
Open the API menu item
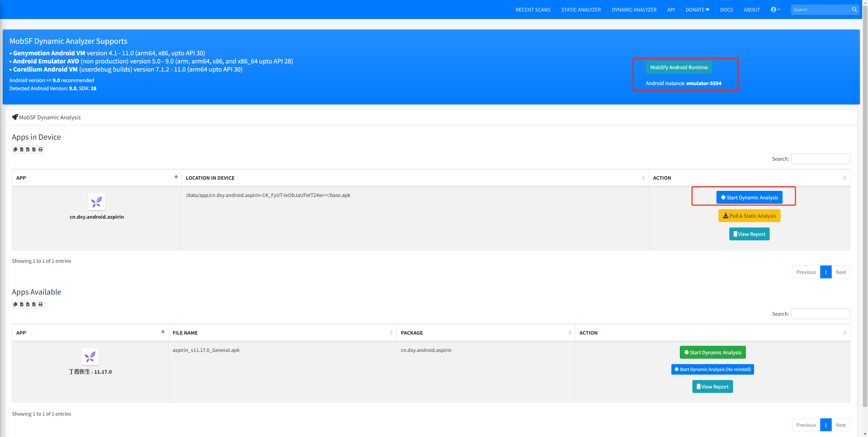pyautogui.click(x=671, y=9)
